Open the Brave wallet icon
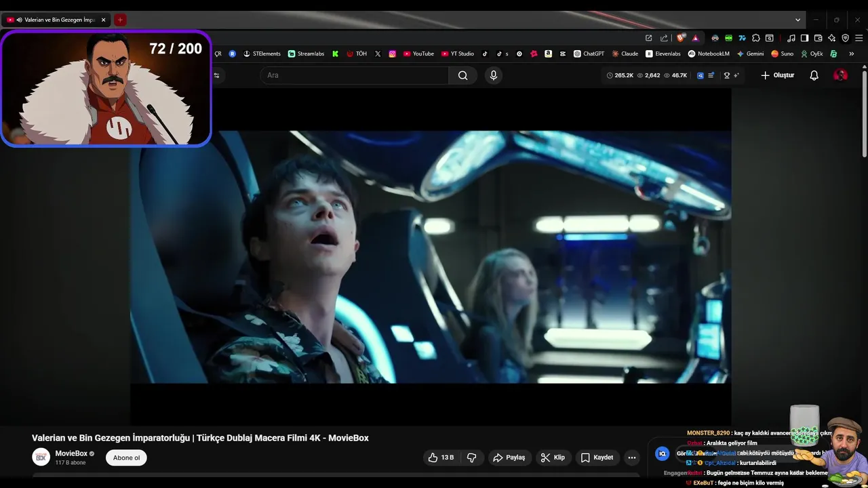The image size is (868, 488). 818,38
